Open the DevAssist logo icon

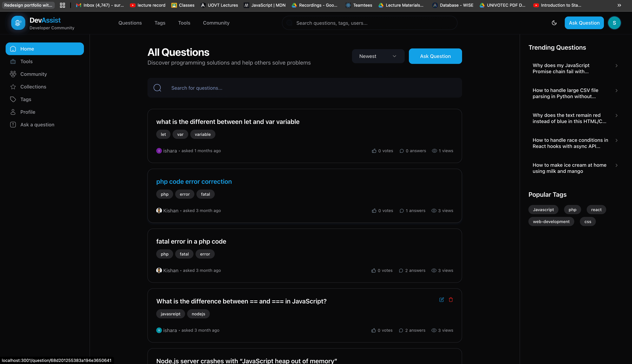18,23
